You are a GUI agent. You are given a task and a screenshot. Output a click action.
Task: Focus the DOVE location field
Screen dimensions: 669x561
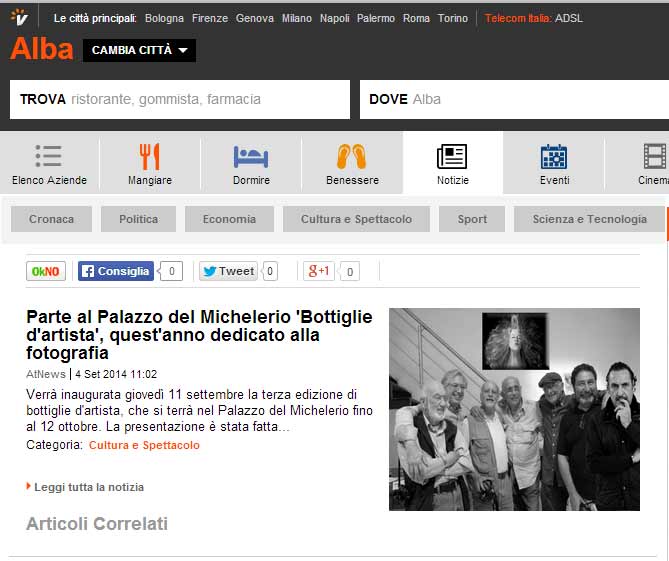pyautogui.click(x=514, y=99)
